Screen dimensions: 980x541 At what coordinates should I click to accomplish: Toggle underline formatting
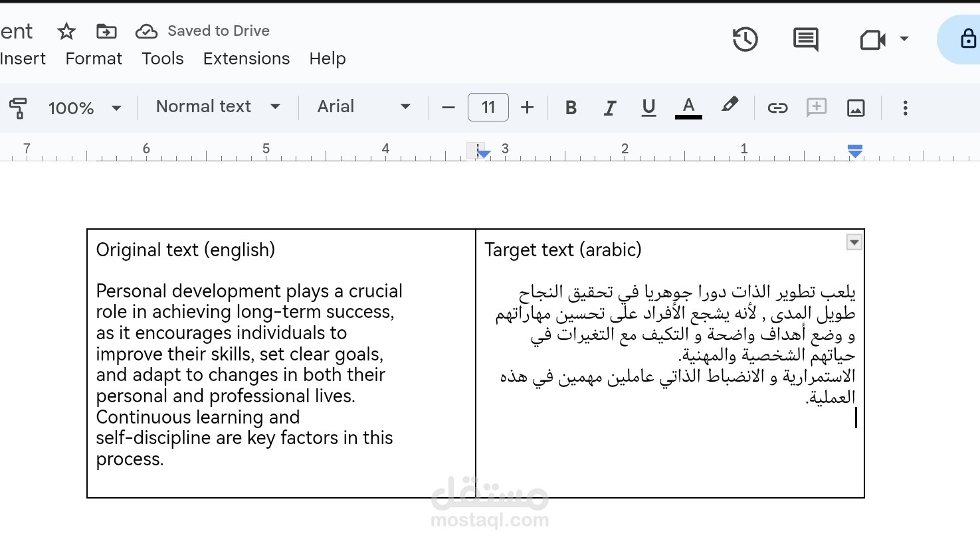648,107
